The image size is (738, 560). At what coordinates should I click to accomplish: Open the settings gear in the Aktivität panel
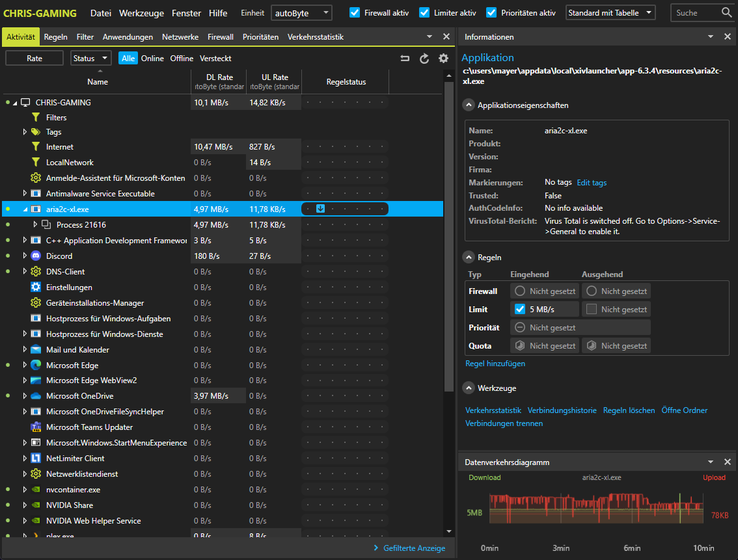443,58
